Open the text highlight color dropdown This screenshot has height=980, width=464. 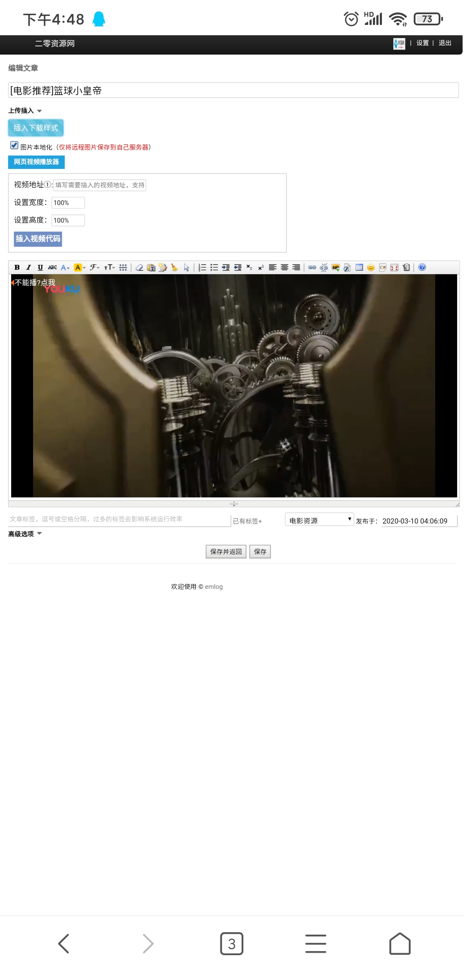pyautogui.click(x=79, y=267)
